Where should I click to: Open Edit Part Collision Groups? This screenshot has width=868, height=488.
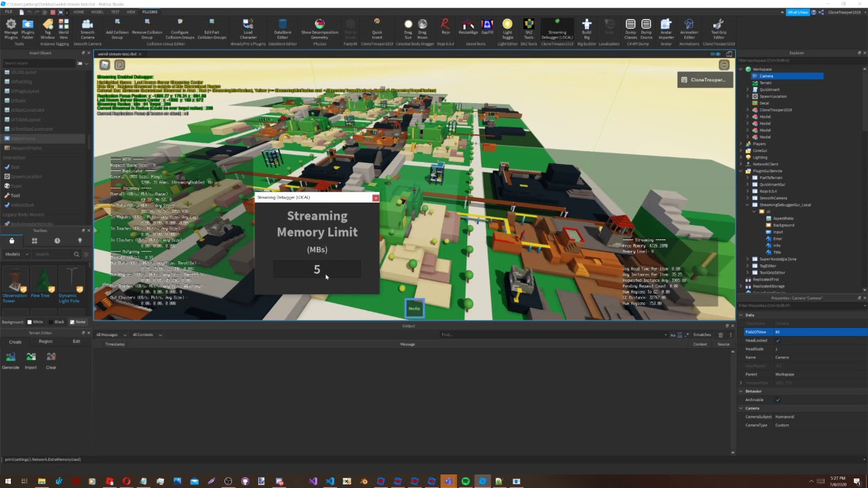[212, 28]
